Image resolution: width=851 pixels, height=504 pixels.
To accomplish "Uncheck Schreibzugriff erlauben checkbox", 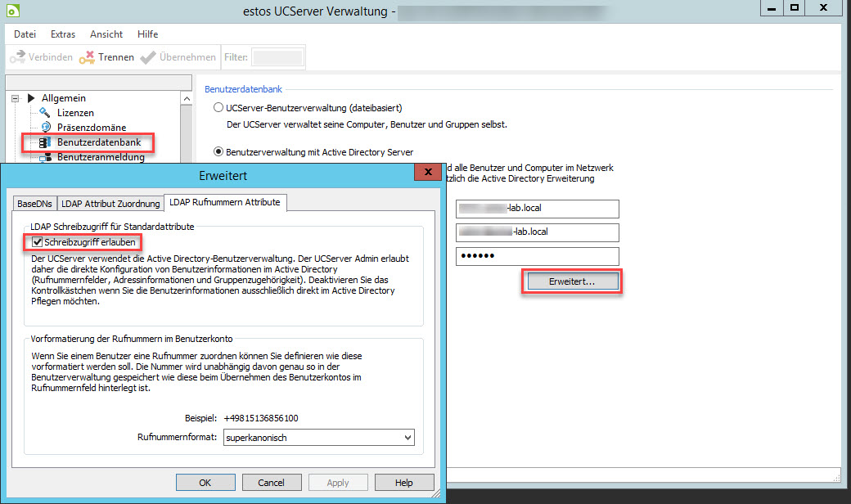I will click(x=36, y=242).
